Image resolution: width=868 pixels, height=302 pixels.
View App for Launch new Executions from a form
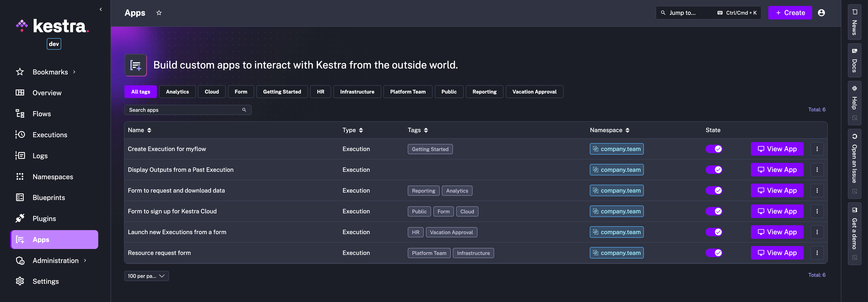coord(777,232)
